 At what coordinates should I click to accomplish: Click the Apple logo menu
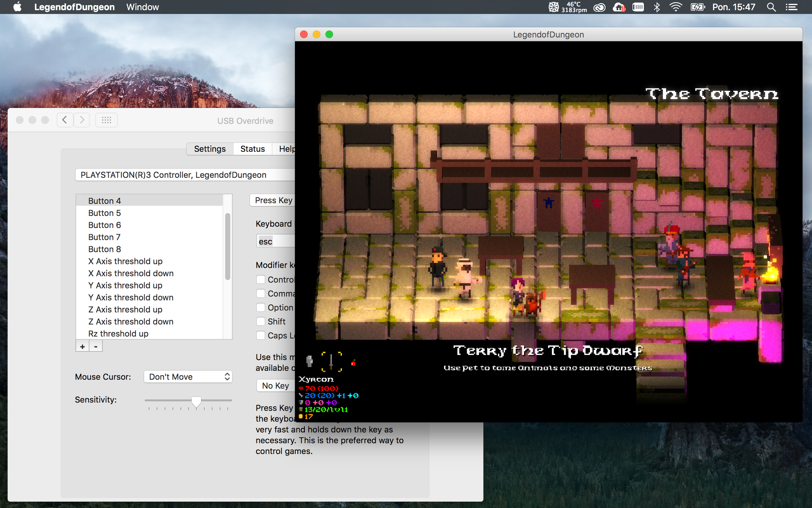(17, 7)
